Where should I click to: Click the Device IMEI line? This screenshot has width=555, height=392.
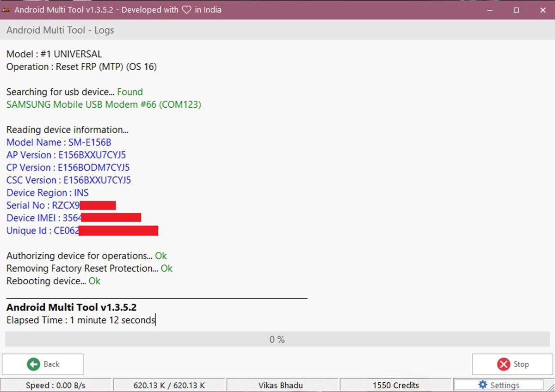tap(74, 218)
